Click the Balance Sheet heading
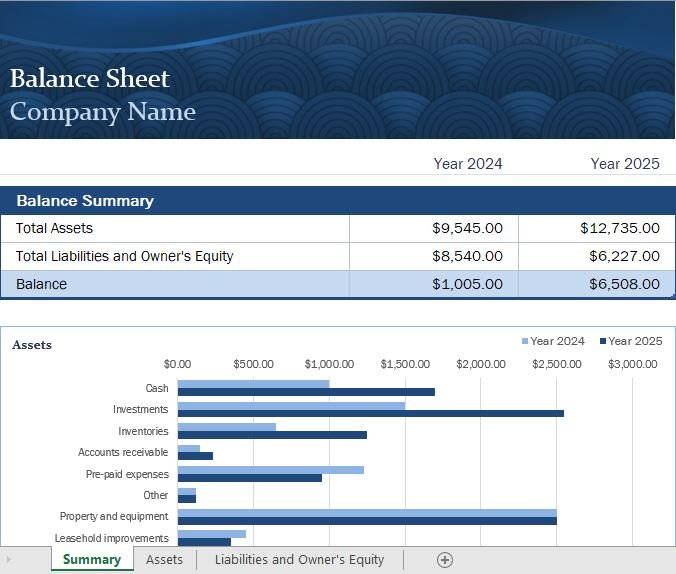 (x=90, y=78)
